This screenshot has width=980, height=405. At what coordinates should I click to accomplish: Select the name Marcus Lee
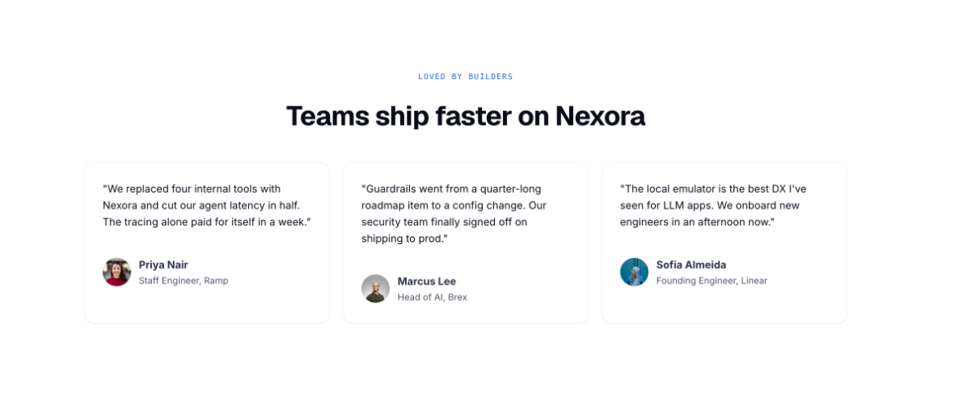click(x=427, y=281)
